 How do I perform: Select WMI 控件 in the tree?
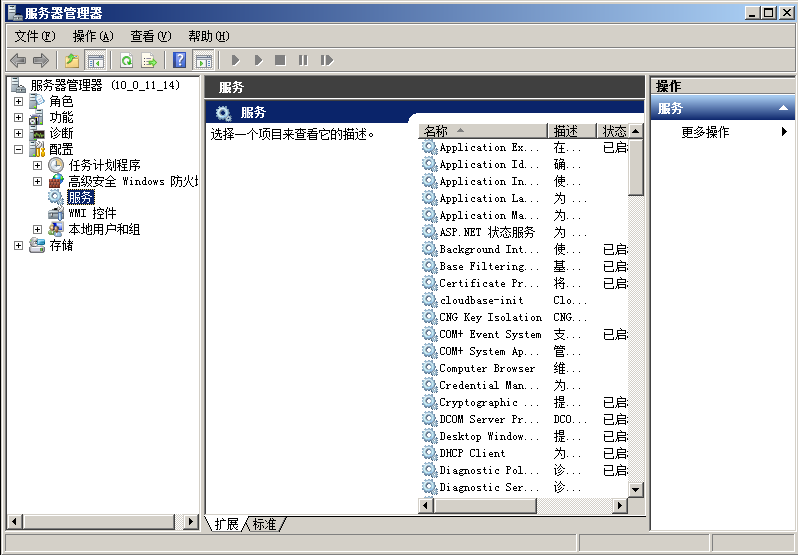pos(91,213)
